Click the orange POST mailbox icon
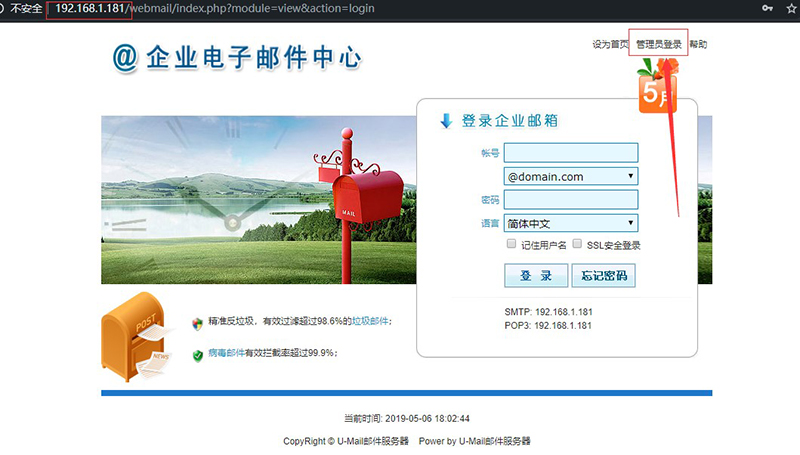Image resolution: width=800 pixels, height=455 pixels. pos(133,342)
